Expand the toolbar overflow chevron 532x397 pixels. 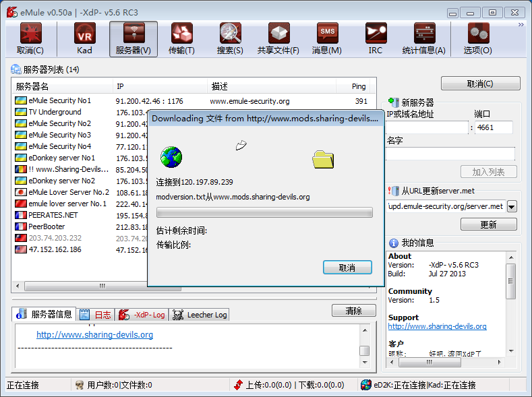(x=521, y=25)
